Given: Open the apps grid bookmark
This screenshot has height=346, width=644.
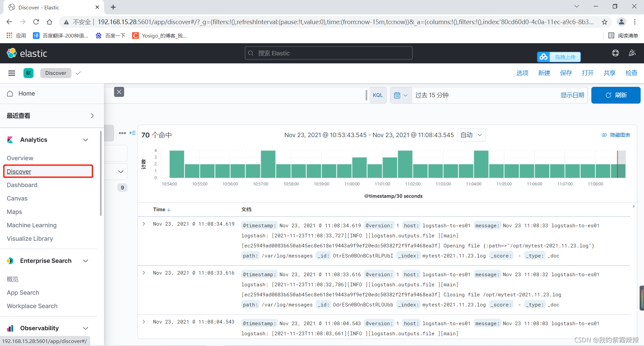Looking at the screenshot, I should click(x=16, y=36).
